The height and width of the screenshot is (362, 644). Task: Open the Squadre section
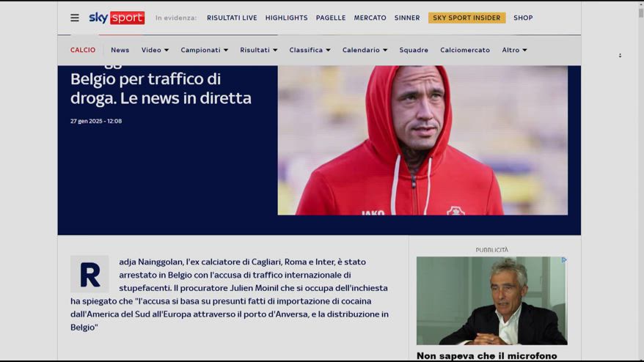[414, 50]
